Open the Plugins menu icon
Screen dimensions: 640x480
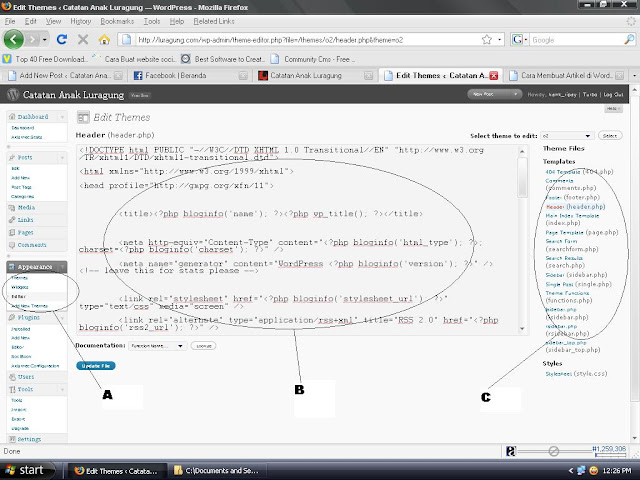point(12,318)
